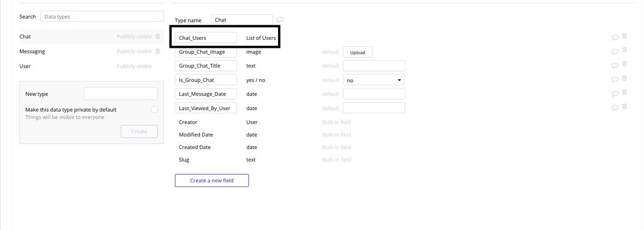Open comment for Group_Chat_Image field
This screenshot has height=230, width=644.
615,52
